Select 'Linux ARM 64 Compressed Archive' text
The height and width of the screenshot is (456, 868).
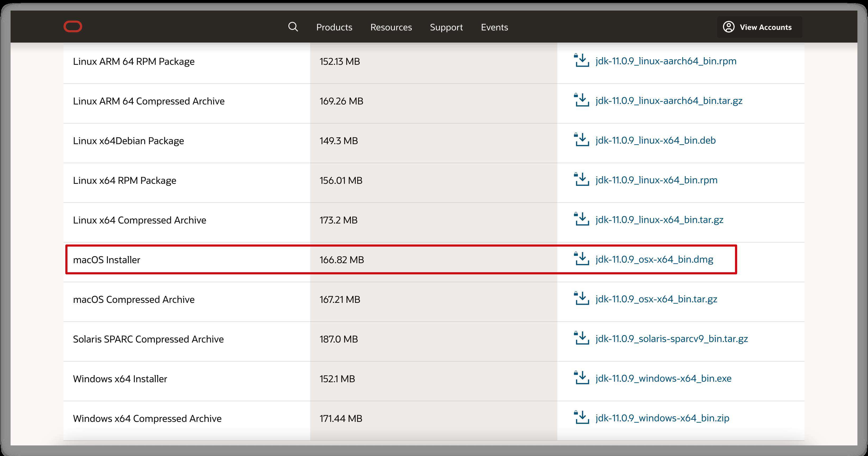tap(149, 101)
